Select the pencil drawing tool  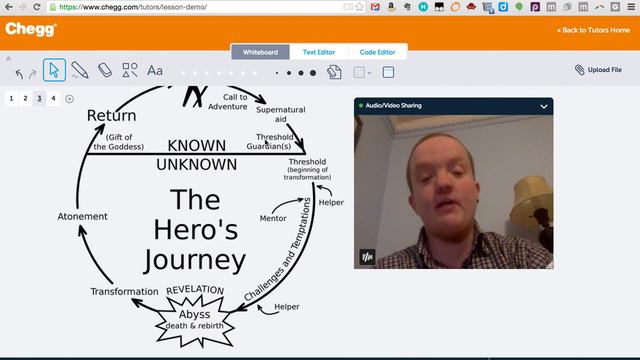click(80, 70)
